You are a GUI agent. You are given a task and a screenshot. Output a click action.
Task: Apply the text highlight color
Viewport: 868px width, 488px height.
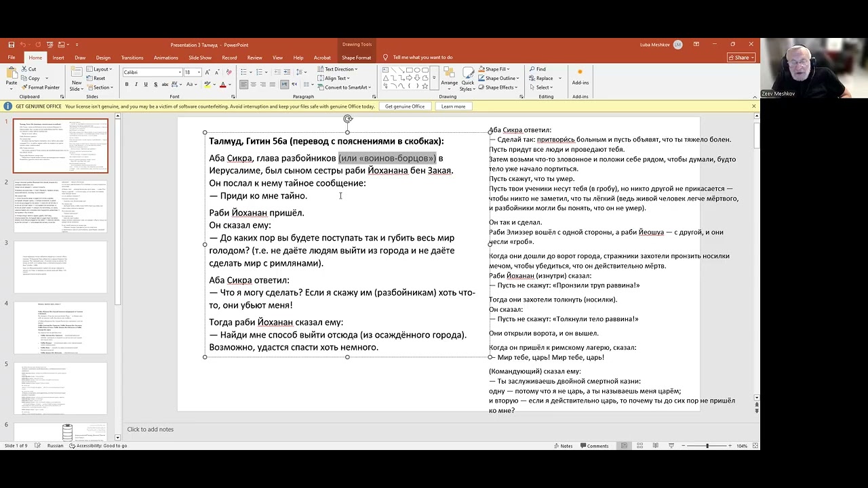207,85
